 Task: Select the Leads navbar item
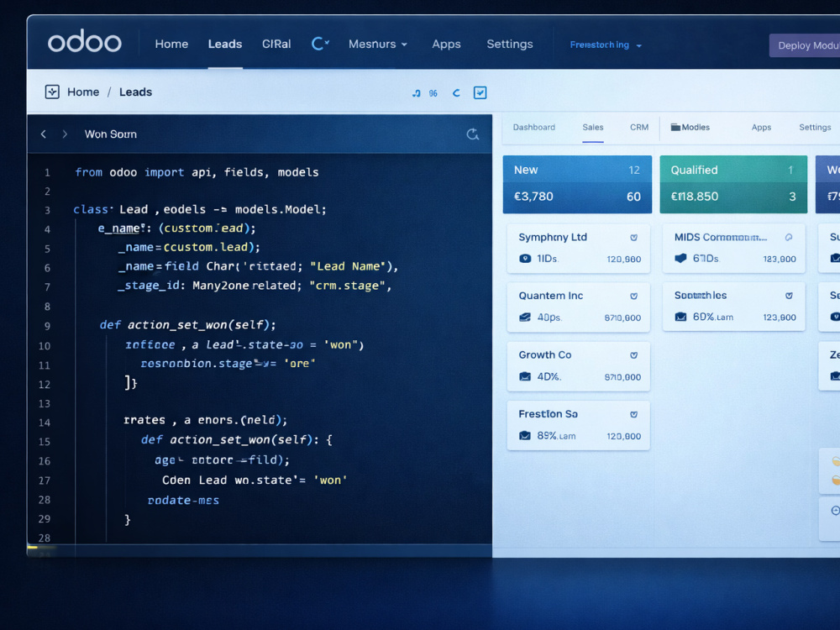[225, 44]
